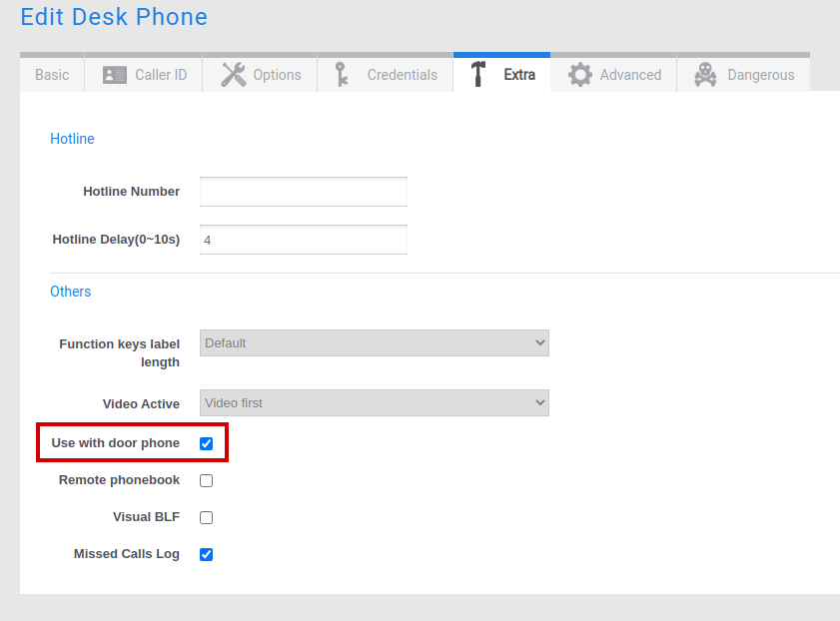
Task: Tick the Visual BLF checkbox
Action: coord(207,517)
